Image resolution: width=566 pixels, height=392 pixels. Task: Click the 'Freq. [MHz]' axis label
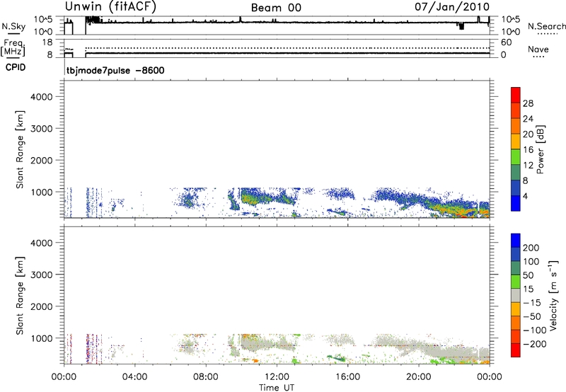(13, 48)
